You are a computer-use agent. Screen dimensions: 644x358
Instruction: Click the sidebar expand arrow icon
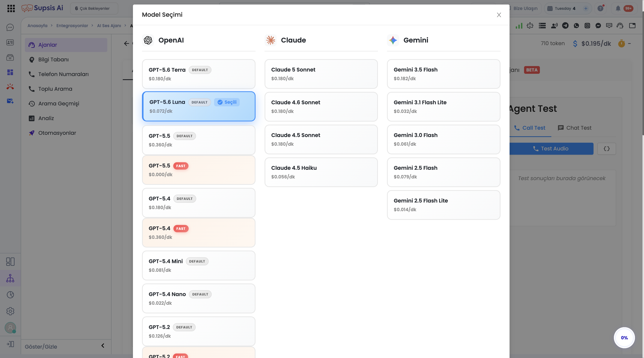click(x=10, y=344)
